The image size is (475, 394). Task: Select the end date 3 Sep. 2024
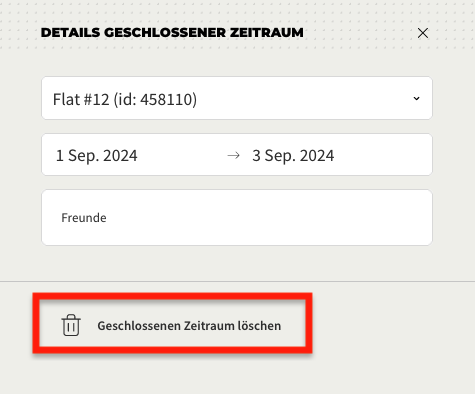tap(293, 155)
